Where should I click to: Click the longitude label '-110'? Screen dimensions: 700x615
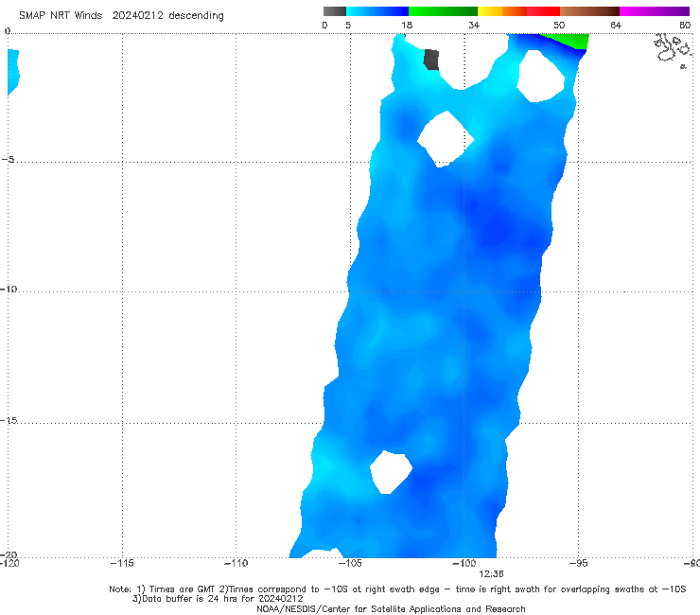click(236, 563)
